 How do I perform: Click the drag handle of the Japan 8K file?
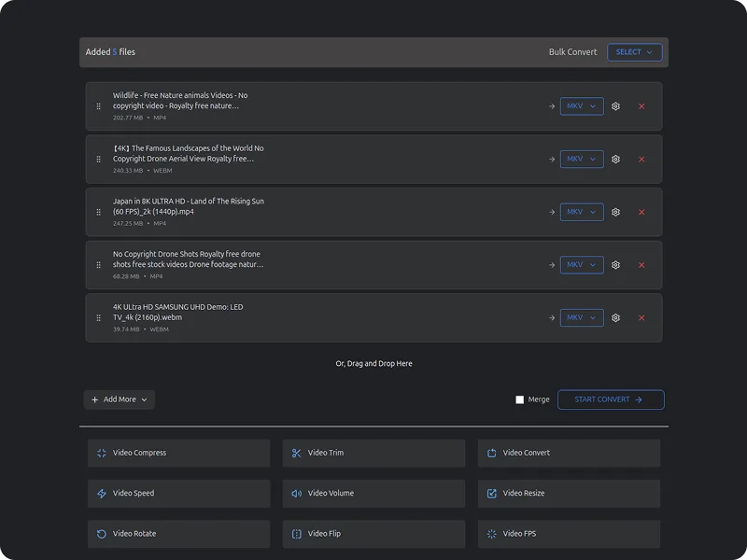pos(98,212)
